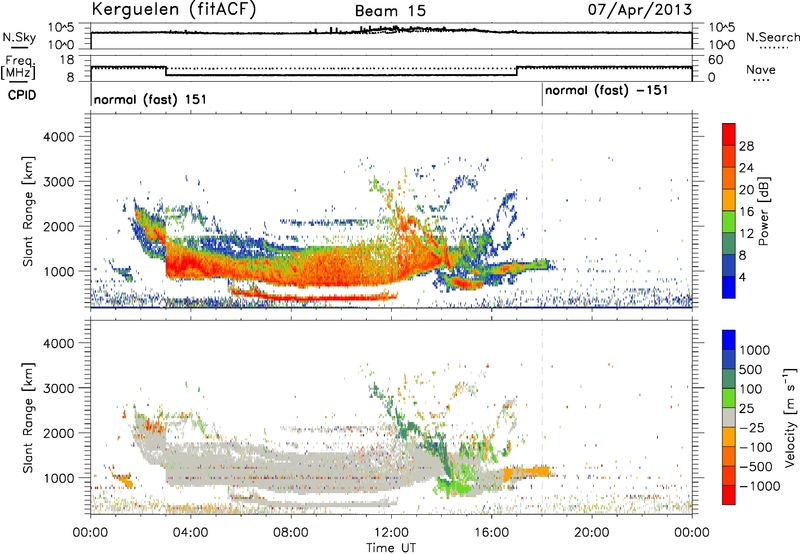Click the frequency step-down at 03:00

[166, 71]
